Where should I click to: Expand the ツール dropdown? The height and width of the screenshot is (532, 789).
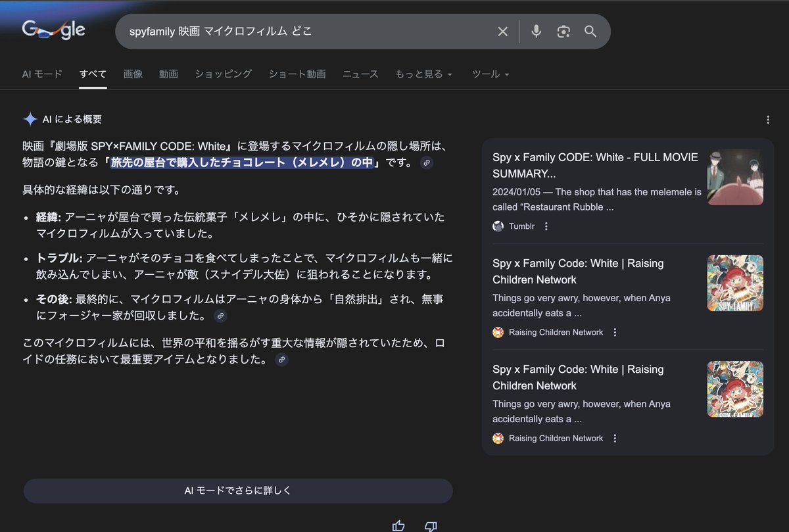490,74
